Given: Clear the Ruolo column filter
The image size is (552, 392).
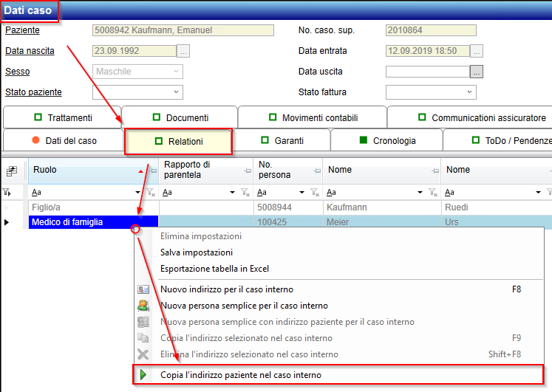Looking at the screenshot, I should (151, 192).
